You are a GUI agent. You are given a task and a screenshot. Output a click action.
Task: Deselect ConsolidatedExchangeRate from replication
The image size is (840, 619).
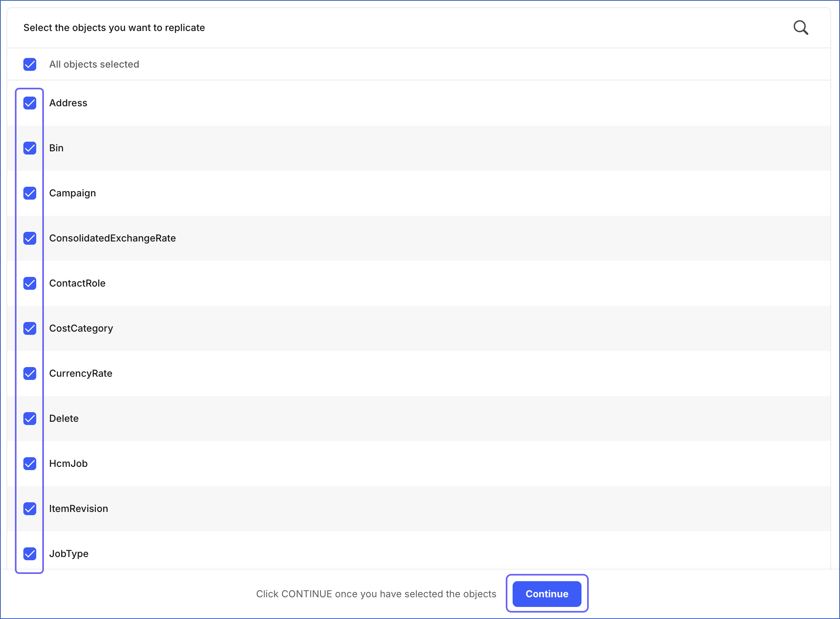click(29, 239)
